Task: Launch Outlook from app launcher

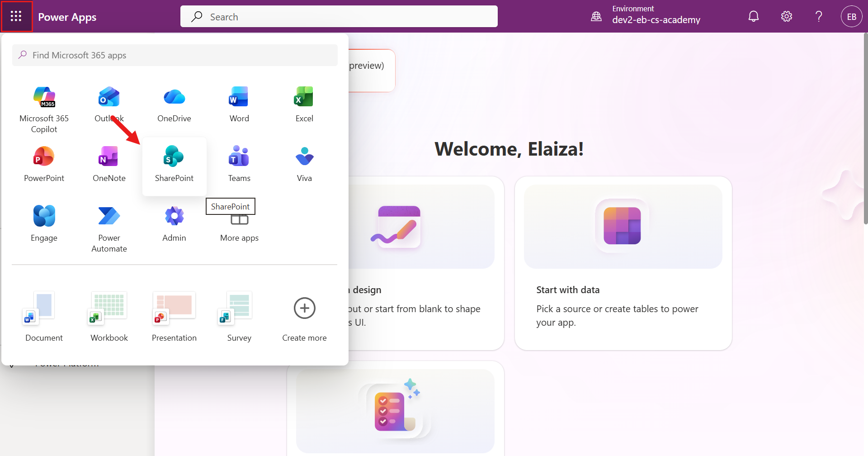Action: tap(109, 105)
